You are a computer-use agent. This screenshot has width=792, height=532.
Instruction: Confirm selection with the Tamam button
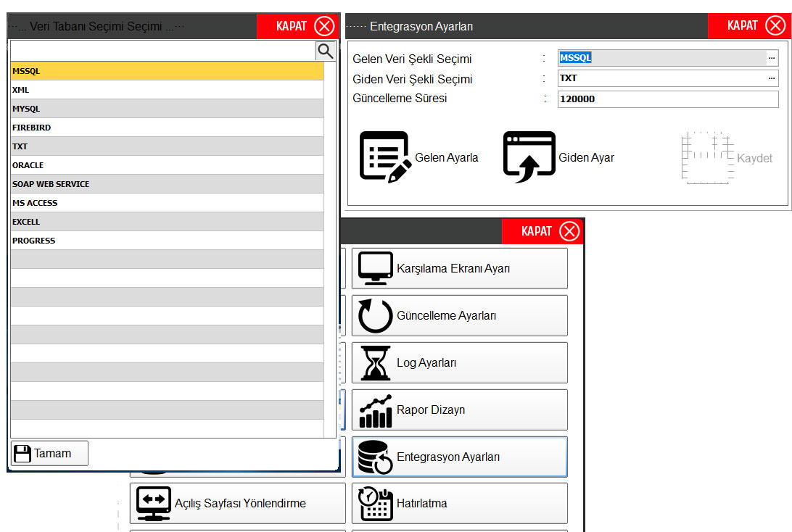point(49,453)
